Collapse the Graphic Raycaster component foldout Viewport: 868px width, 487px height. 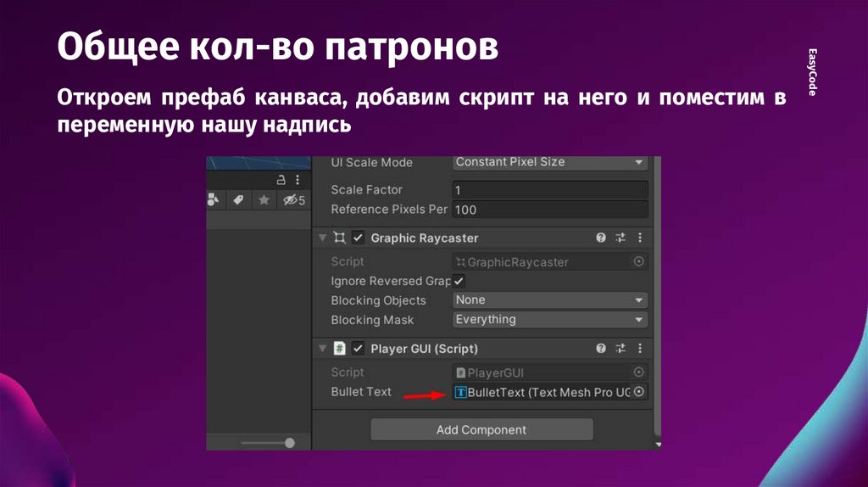pyautogui.click(x=322, y=238)
